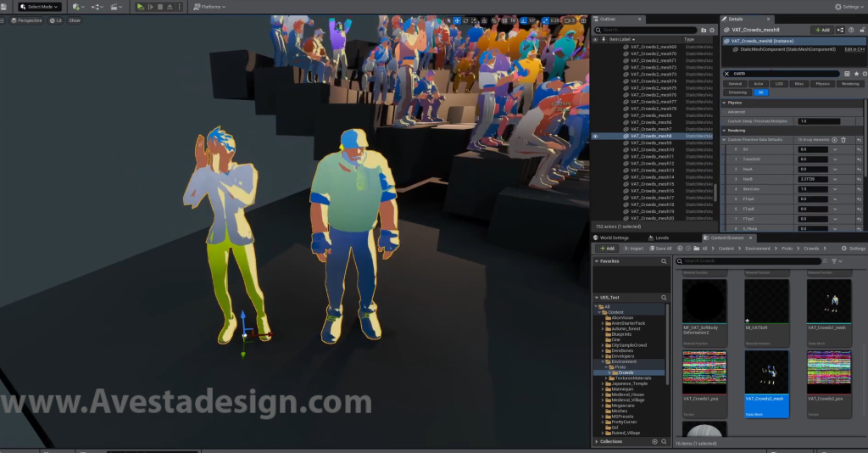Clear the Details search with X icon
The width and height of the screenshot is (868, 453).
pos(726,74)
